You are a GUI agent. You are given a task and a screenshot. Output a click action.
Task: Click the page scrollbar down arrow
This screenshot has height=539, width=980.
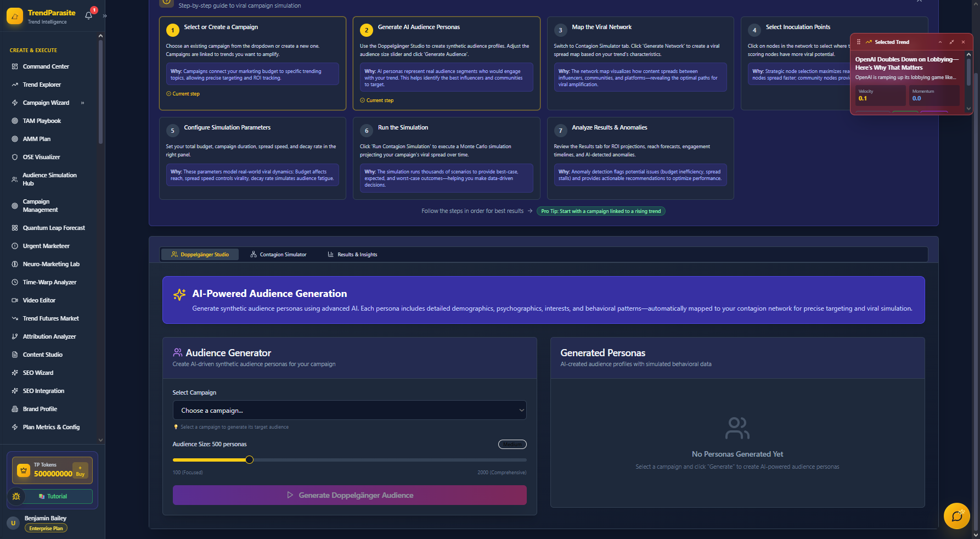975,535
